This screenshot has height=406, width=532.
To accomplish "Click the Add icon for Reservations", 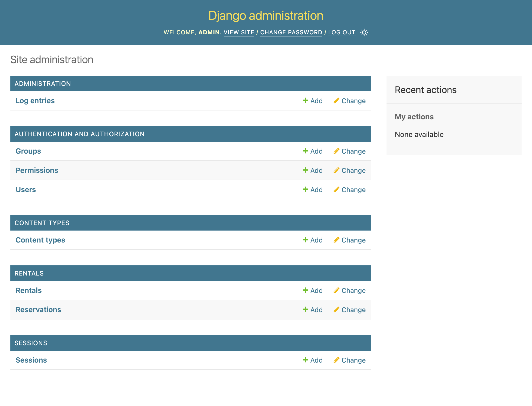I will (306, 309).
